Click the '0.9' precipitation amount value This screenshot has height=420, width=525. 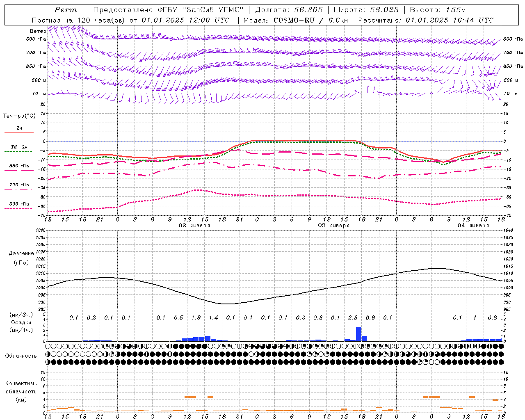tap(370, 318)
